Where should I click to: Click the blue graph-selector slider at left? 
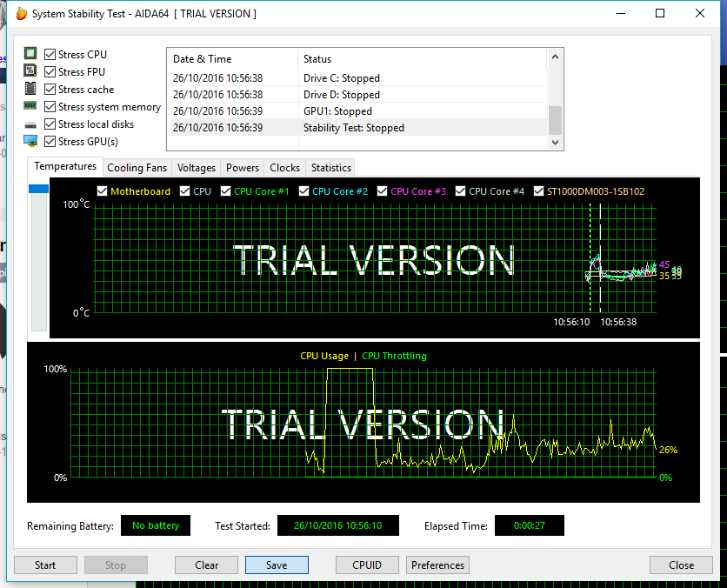coord(38,188)
